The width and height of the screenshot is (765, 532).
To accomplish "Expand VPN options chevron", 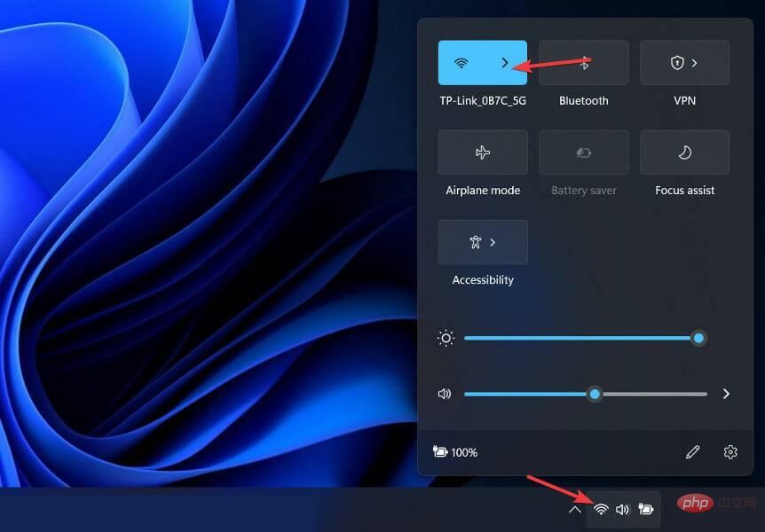I will point(695,63).
